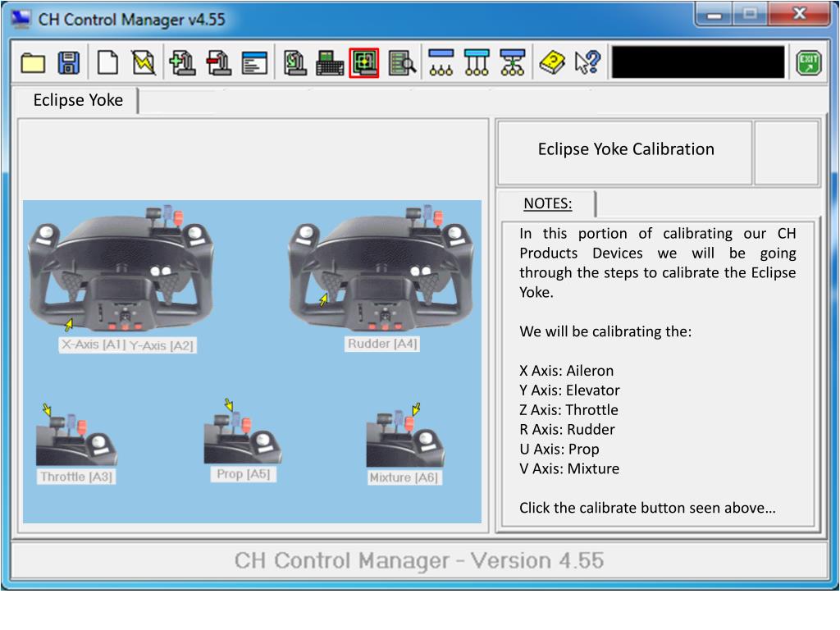Screen dimensions: 840x630
Task: Close the CH Control Manager window
Action: click(800, 13)
